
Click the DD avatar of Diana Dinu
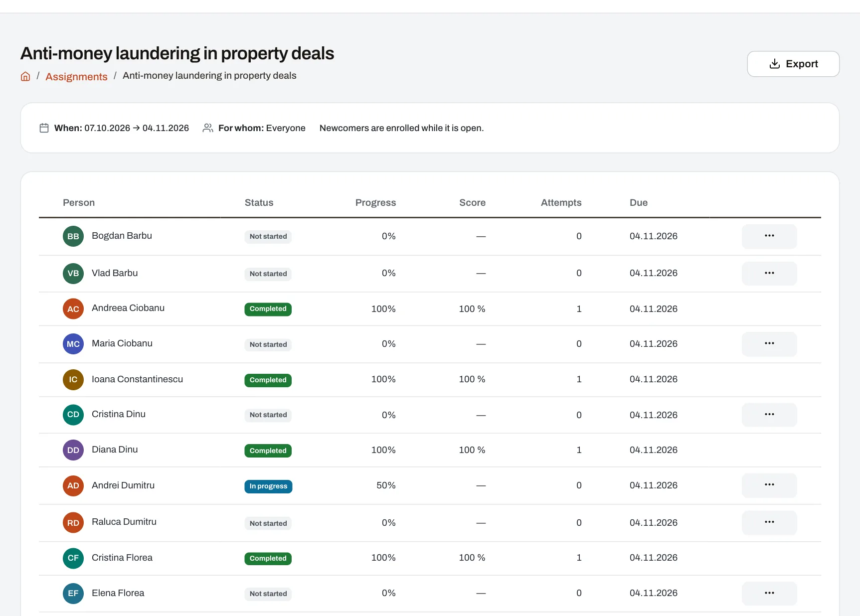[73, 450]
